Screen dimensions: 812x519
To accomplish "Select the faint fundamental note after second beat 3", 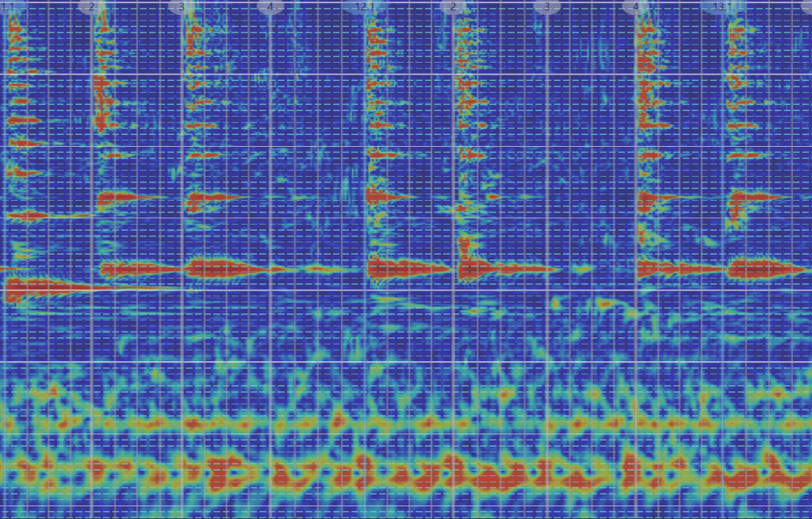I will (583, 269).
